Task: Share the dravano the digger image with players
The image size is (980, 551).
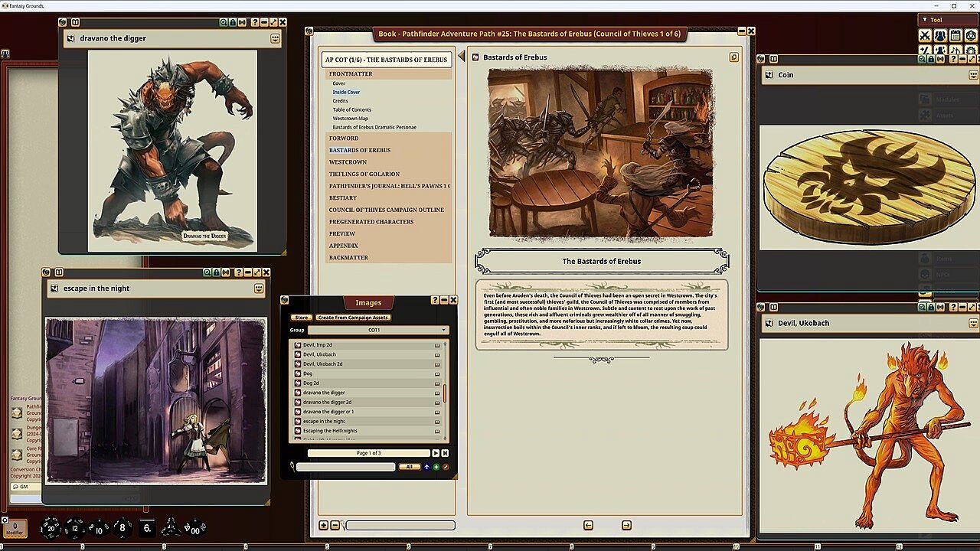Action: point(242,22)
